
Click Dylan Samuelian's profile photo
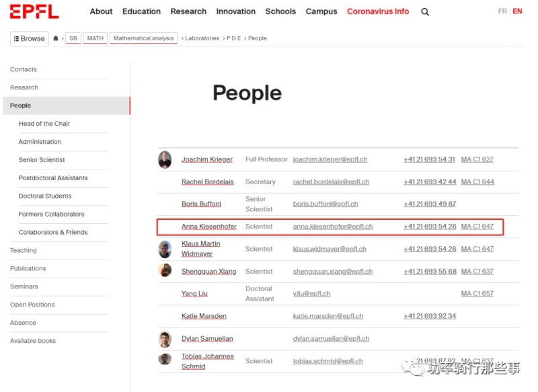pyautogui.click(x=165, y=339)
